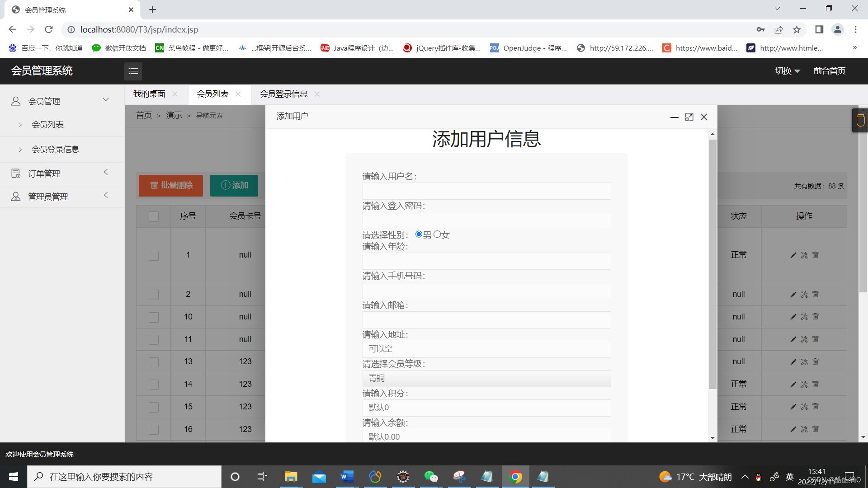The image size is (868, 488).
Task: Open Word from the taskbar
Action: [x=347, y=477]
